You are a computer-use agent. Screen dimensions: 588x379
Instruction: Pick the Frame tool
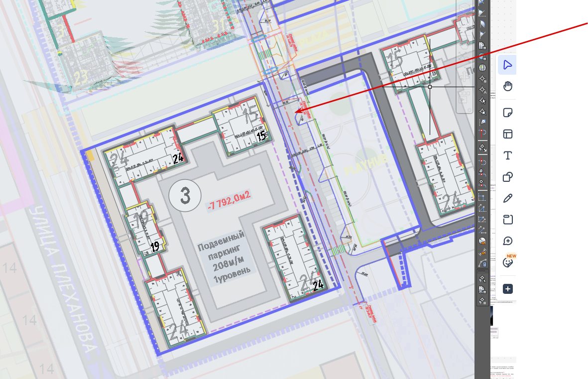tap(507, 220)
